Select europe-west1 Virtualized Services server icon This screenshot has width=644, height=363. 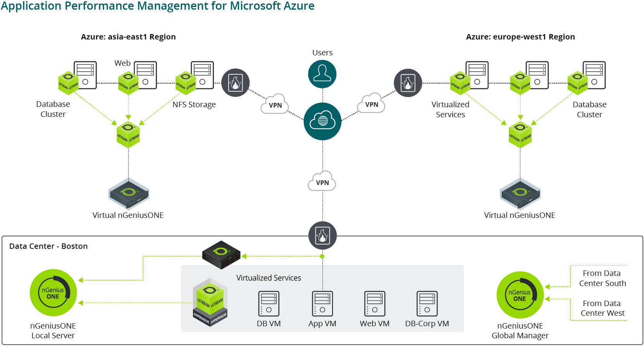(x=477, y=75)
